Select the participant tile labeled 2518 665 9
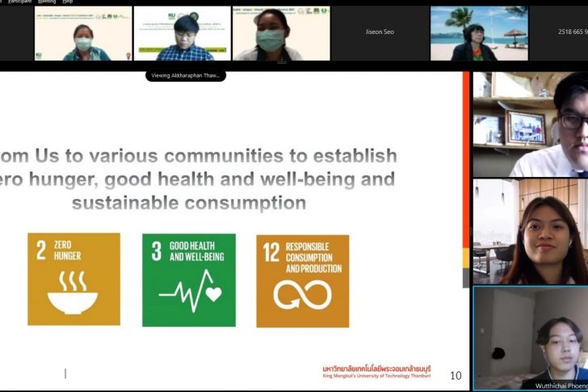This screenshot has width=588, height=392. click(560, 33)
